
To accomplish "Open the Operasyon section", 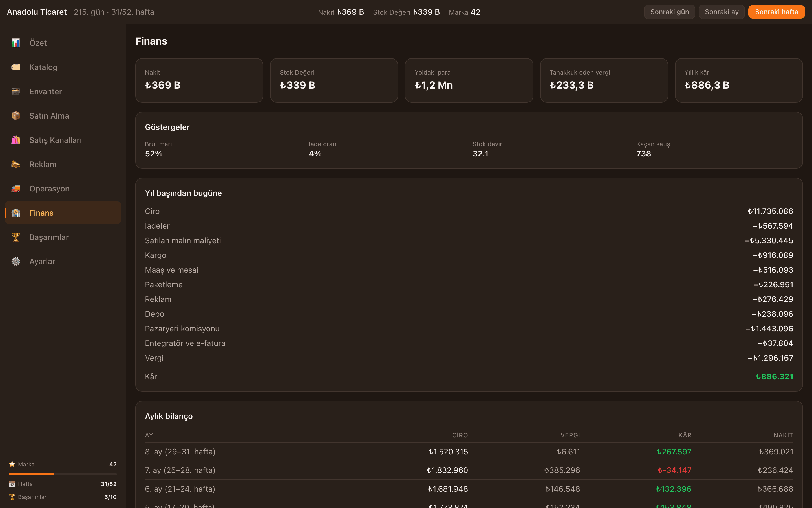I will click(63, 189).
